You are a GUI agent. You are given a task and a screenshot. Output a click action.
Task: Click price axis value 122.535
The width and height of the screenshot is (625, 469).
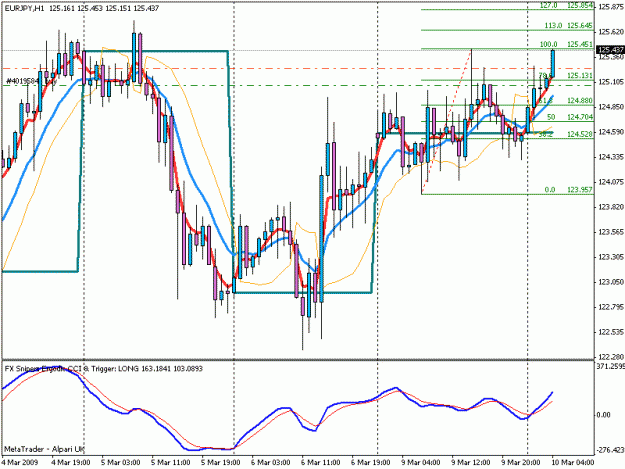[x=611, y=332]
